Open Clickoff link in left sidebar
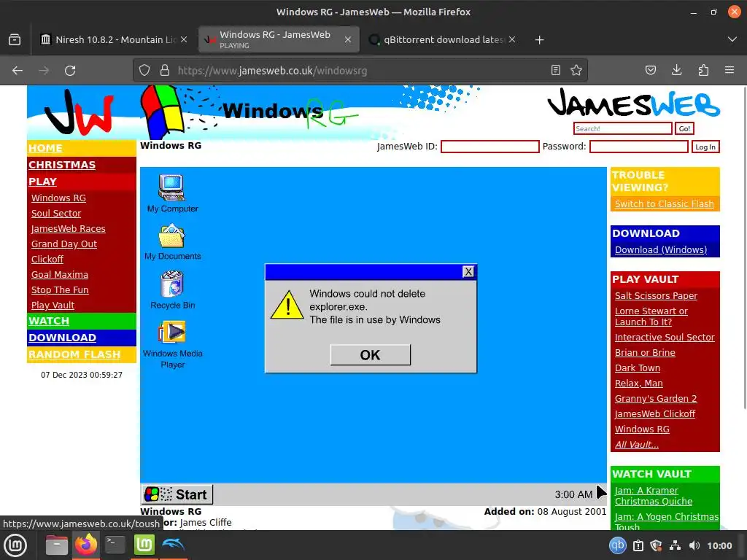This screenshot has width=747, height=560. [x=47, y=259]
